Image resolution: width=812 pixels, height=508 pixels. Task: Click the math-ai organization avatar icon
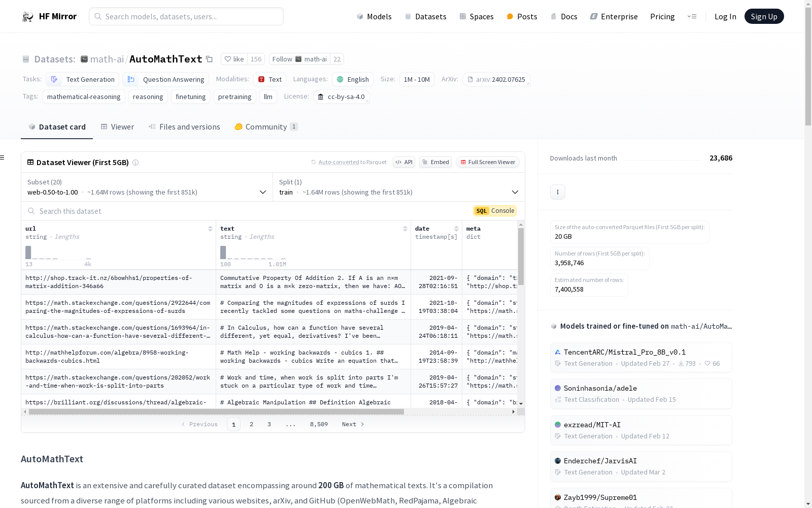click(x=84, y=59)
